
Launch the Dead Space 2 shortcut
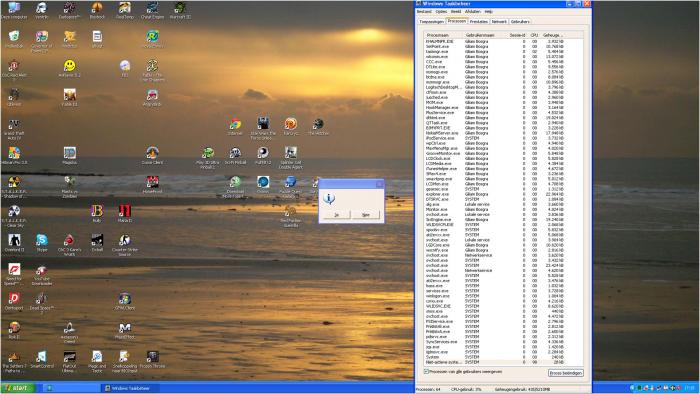[42, 303]
